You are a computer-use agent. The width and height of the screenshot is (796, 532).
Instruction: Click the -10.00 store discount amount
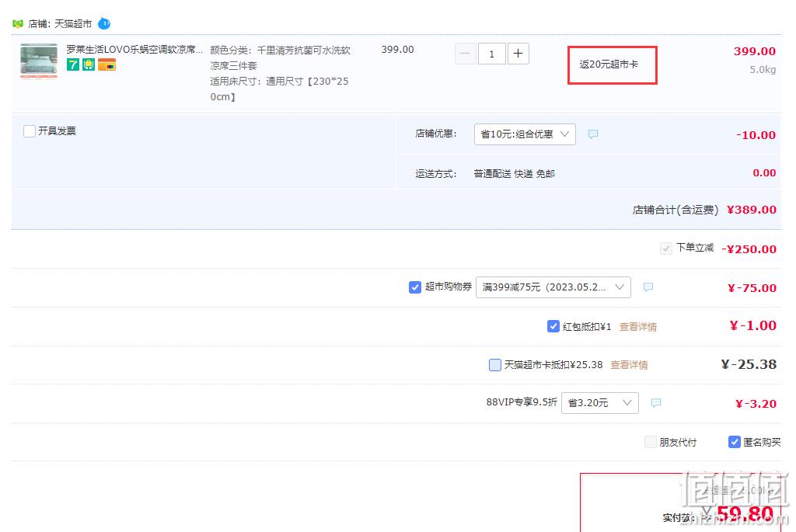[756, 135]
